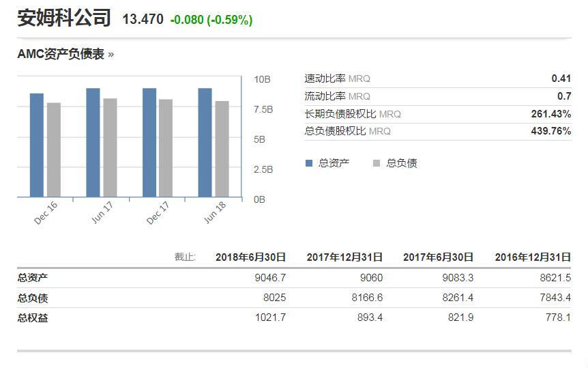
Task: Click the blue Dec 16 total assets bar
Action: (x=37, y=145)
